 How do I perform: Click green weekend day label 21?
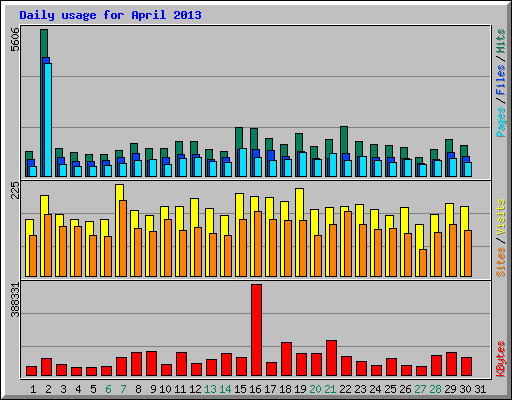(x=330, y=389)
